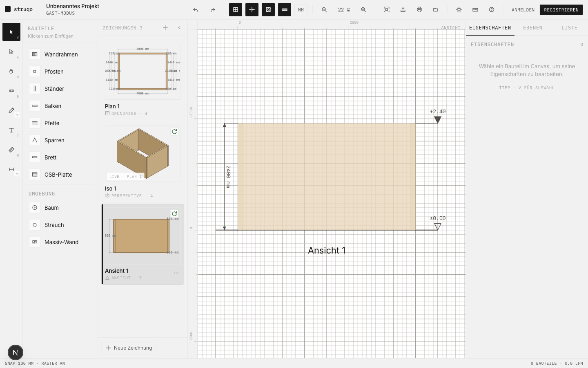The image size is (588, 368).
Task: Click Neue Zeichnung button
Action: tap(129, 348)
